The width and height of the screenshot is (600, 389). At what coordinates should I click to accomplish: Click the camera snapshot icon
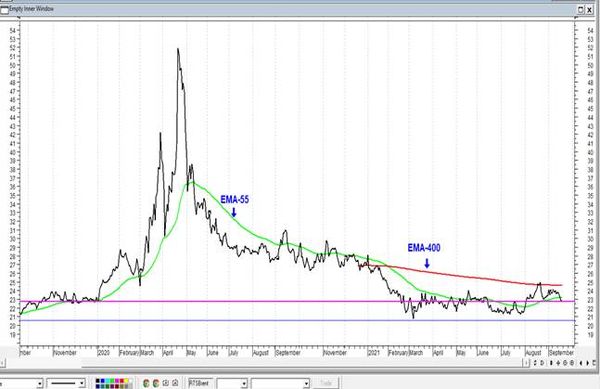pyautogui.click(x=175, y=383)
